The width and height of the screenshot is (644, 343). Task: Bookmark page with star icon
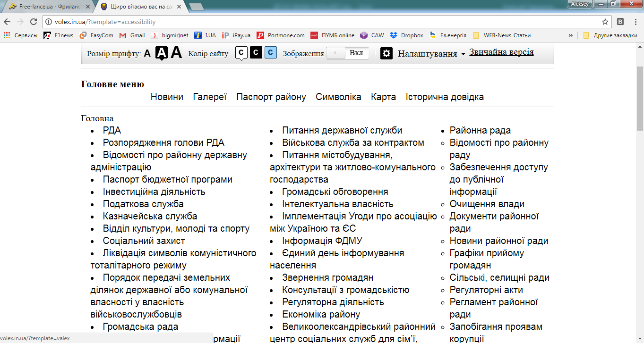point(605,22)
